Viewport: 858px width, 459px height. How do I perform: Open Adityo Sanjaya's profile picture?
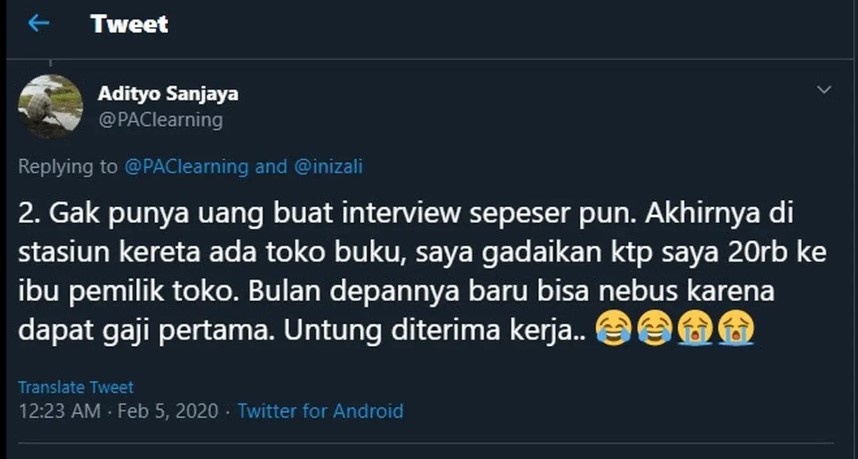(x=50, y=107)
